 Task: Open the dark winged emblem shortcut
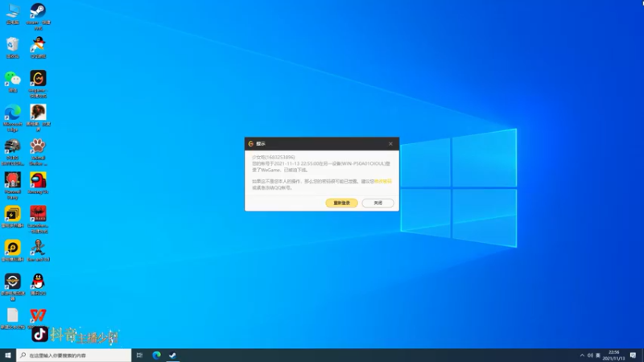(x=13, y=287)
